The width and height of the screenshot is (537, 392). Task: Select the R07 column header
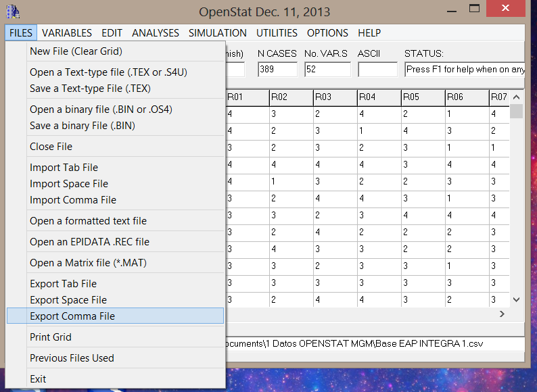pos(499,97)
